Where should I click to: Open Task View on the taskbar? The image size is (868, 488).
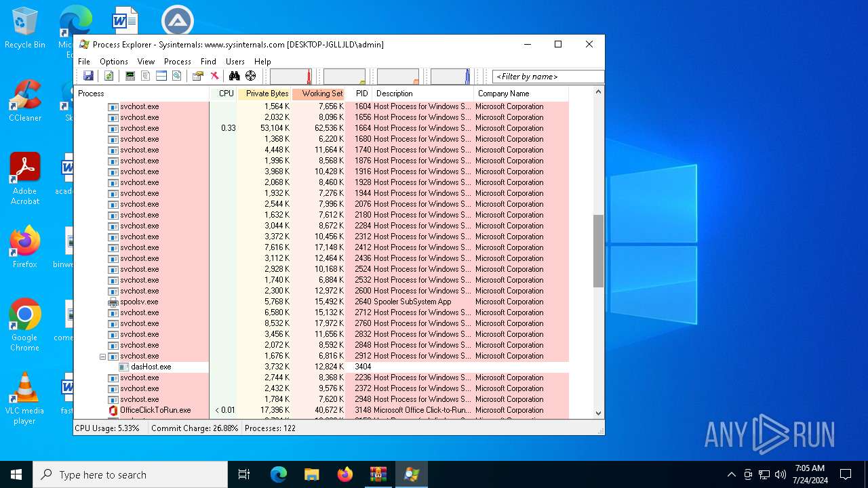[244, 474]
